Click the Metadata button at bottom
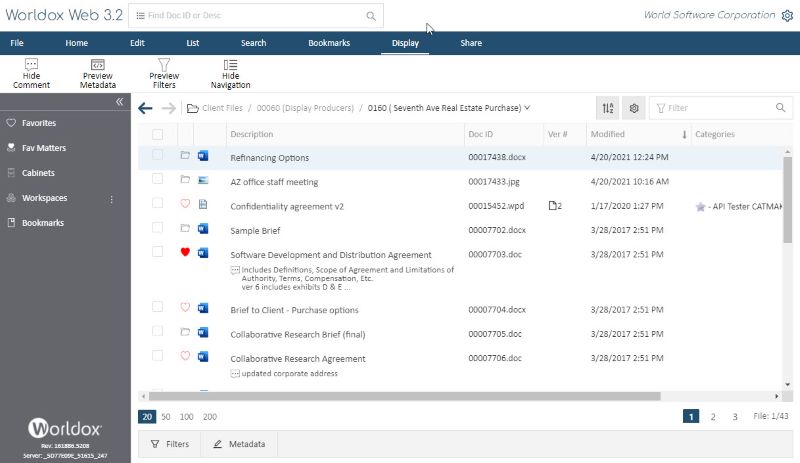The image size is (800, 463). (x=239, y=444)
